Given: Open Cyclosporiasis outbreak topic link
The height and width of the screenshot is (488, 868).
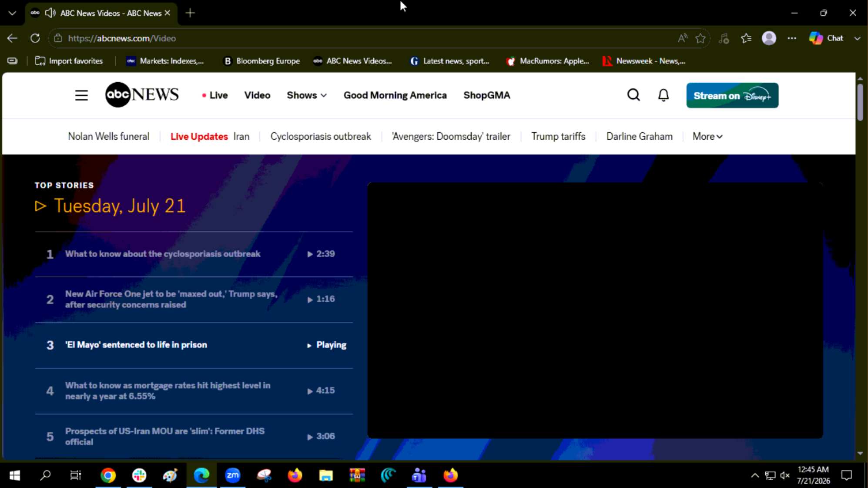Looking at the screenshot, I should [x=321, y=137].
